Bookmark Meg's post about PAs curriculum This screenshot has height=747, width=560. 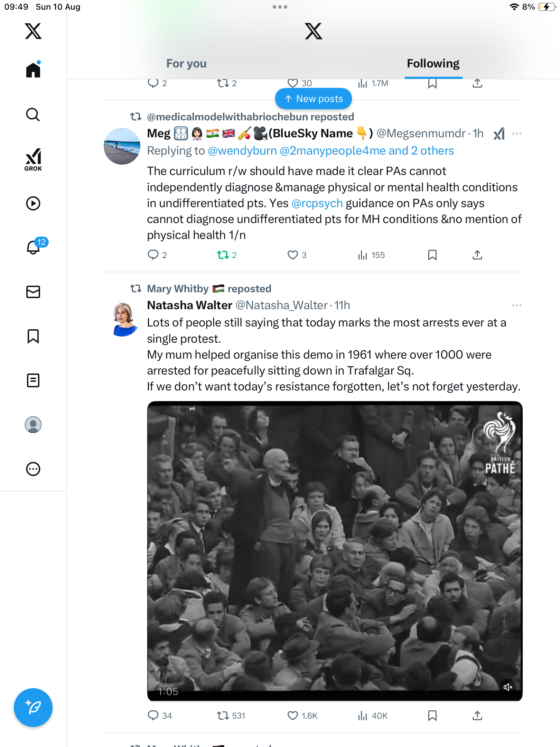point(432,255)
